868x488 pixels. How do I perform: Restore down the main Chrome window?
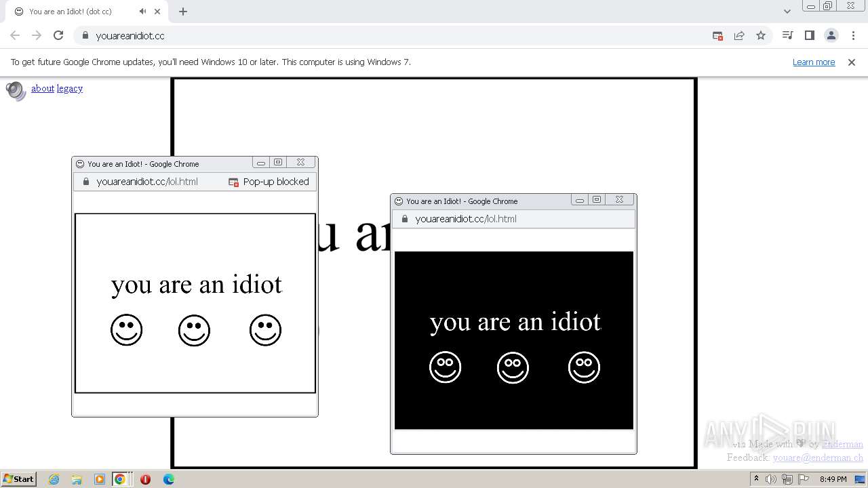pyautogui.click(x=828, y=5)
